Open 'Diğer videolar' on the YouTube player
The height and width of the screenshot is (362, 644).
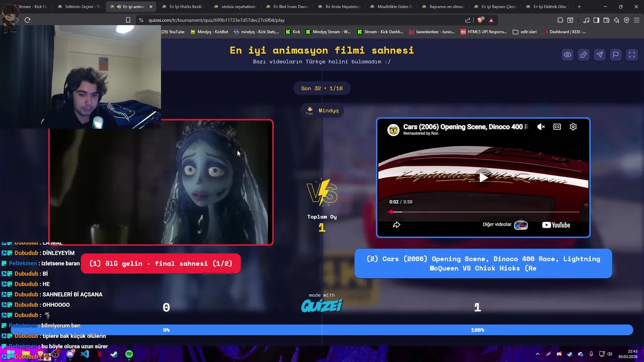[505, 225]
